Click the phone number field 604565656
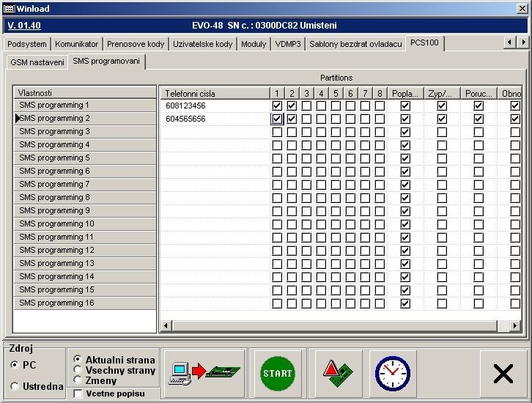532x403 pixels. pos(214,119)
